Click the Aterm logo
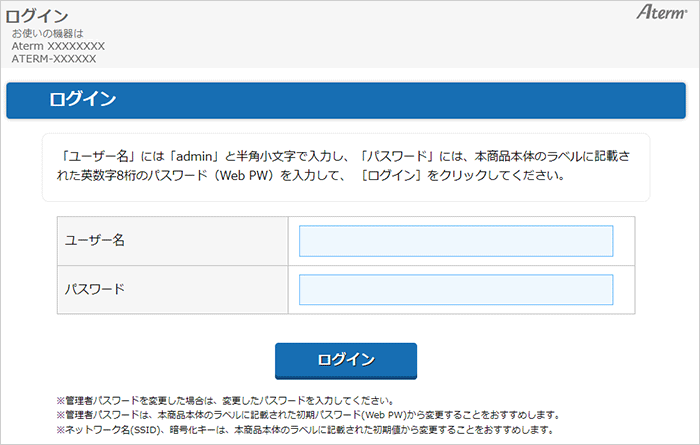 pyautogui.click(x=662, y=13)
